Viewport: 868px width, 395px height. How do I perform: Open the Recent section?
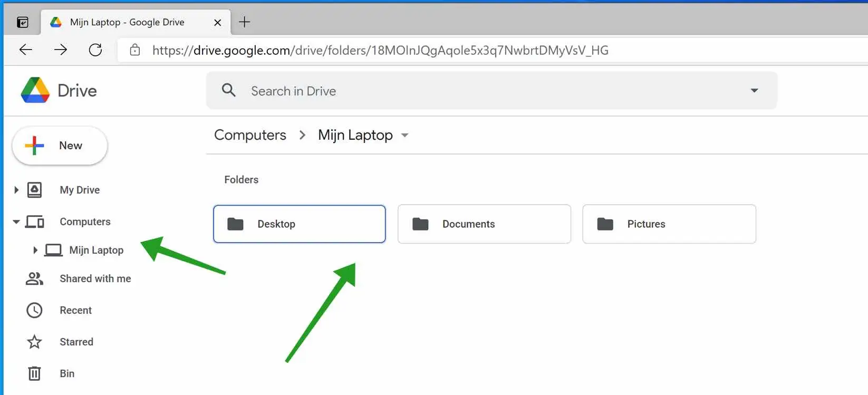[x=75, y=310]
